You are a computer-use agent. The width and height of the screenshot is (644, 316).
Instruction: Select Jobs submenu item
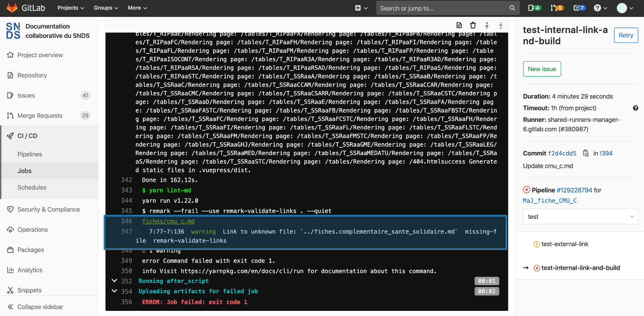click(25, 171)
